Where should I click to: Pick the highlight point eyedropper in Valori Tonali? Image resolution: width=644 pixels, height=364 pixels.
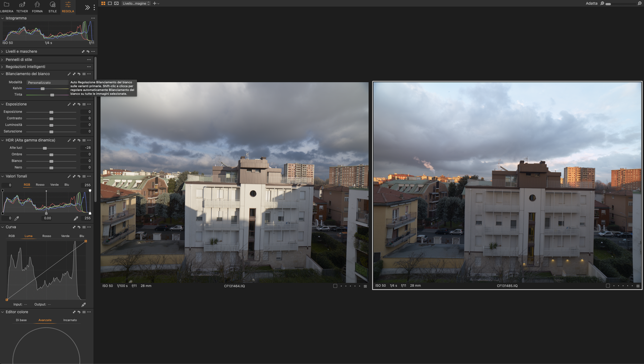pyautogui.click(x=76, y=218)
